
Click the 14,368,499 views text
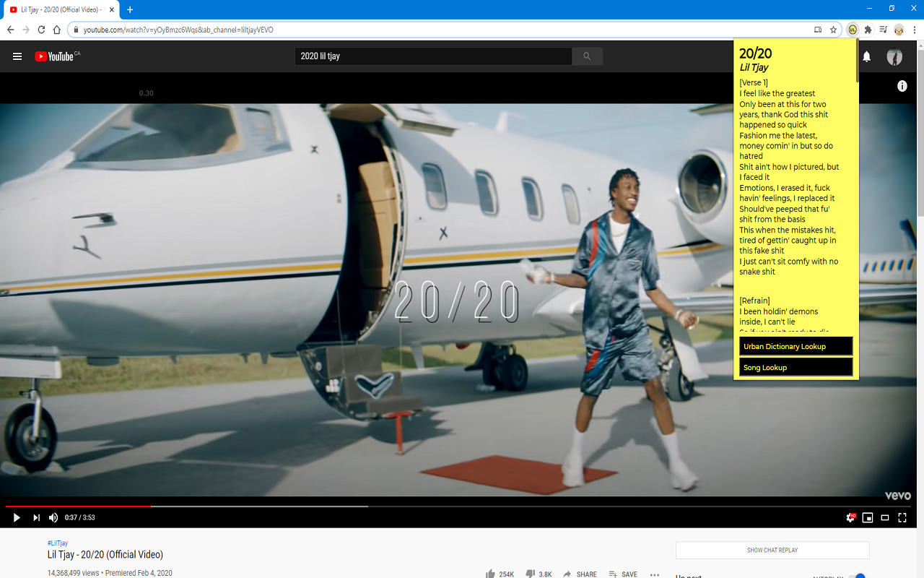(74, 573)
